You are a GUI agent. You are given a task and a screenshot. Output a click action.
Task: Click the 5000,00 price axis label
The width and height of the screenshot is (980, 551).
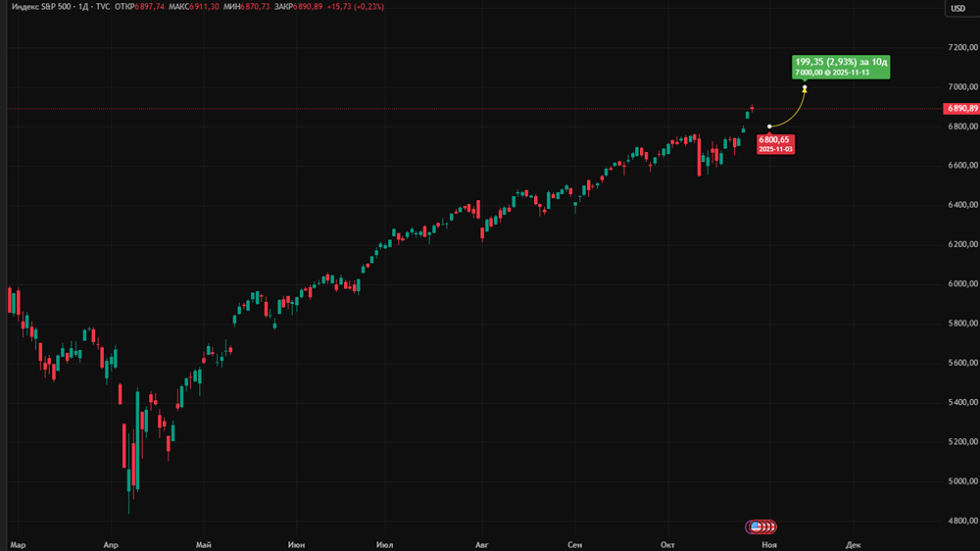coord(962,481)
